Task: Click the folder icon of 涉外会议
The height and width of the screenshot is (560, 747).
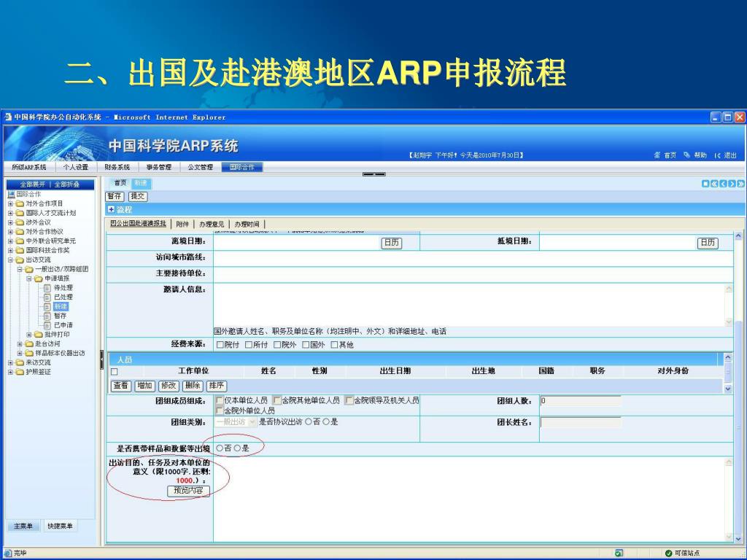Action: 20,222
